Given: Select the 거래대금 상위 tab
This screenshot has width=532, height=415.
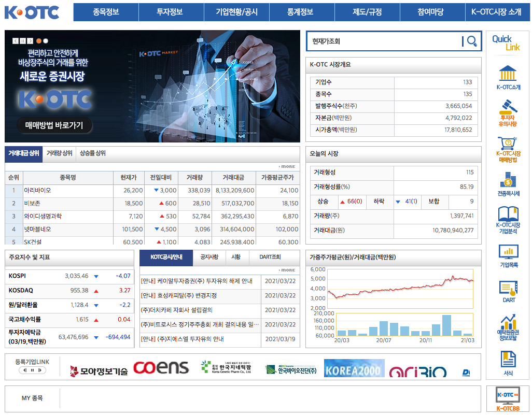Looking at the screenshot, I should coord(24,153).
